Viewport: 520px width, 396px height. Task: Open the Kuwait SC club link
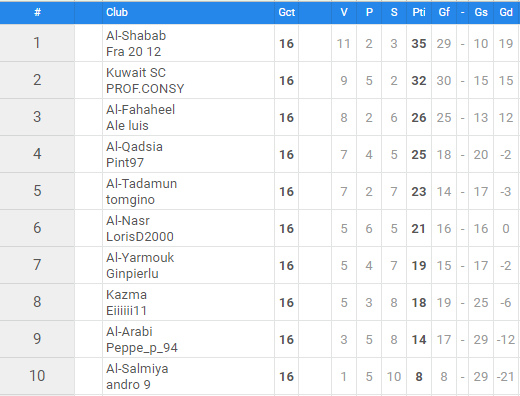pyautogui.click(x=136, y=73)
